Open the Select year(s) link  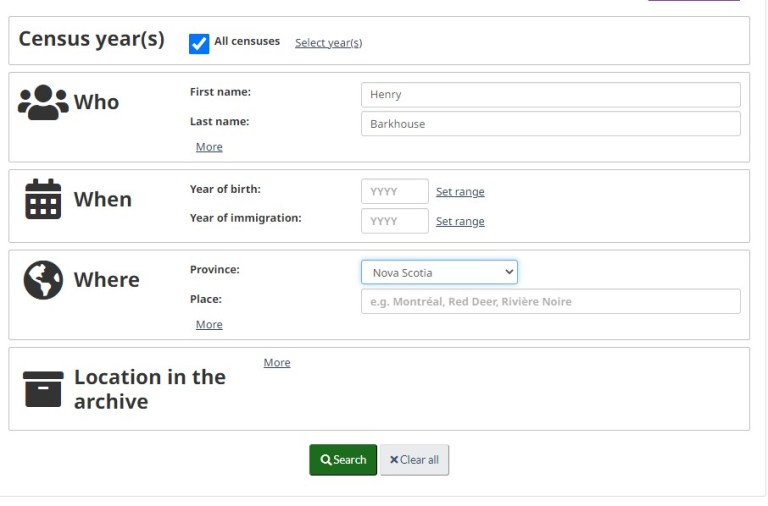[x=329, y=43]
